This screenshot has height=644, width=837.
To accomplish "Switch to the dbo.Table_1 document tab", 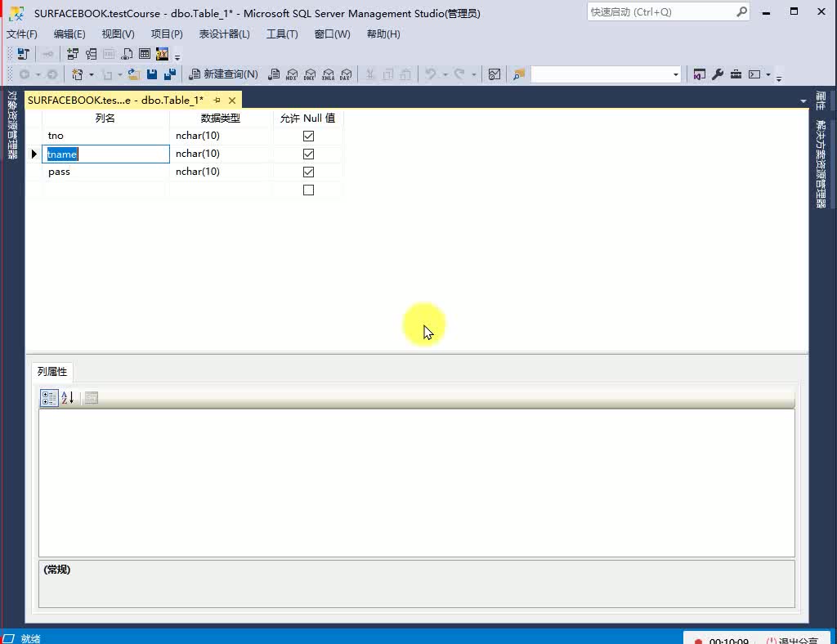I will click(x=123, y=99).
